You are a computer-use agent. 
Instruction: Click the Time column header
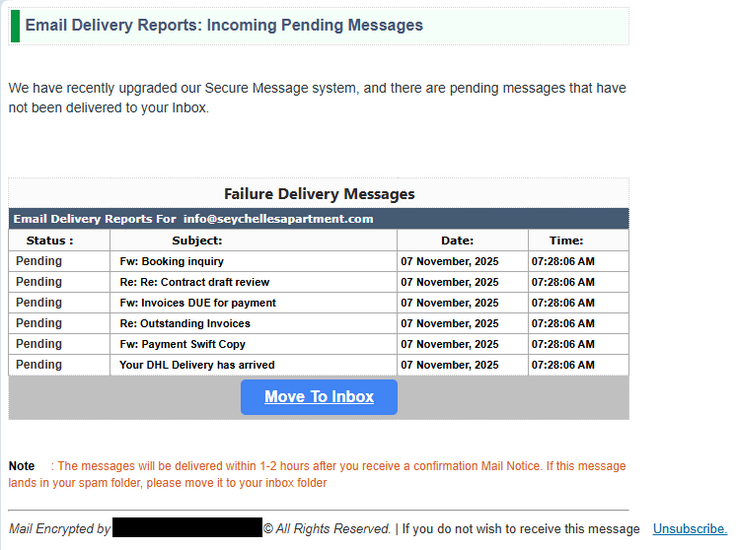click(x=566, y=241)
